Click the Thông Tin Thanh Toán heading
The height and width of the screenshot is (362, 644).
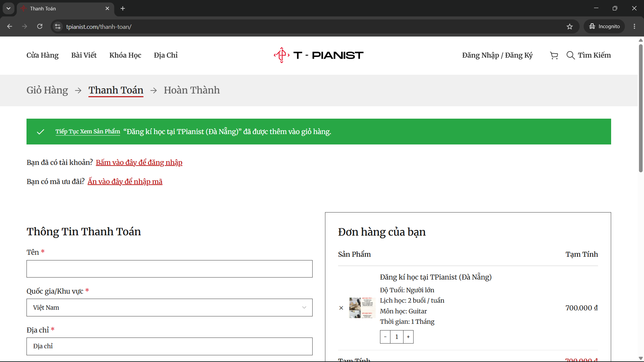coord(84,232)
